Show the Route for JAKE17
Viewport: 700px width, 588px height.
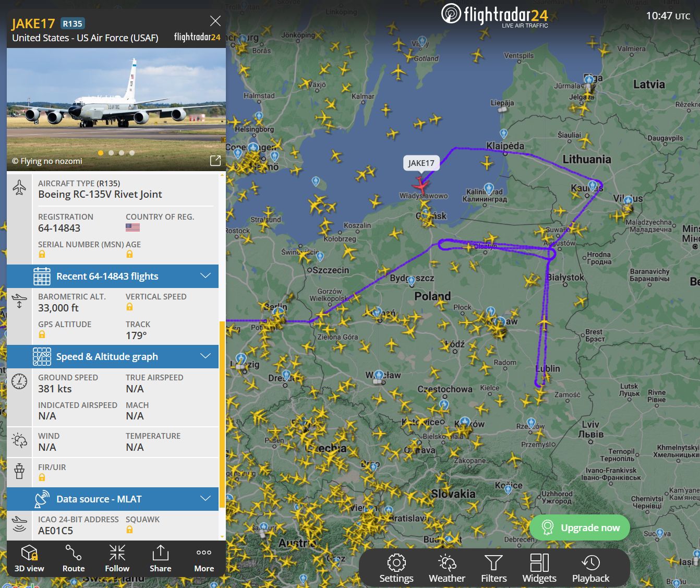(74, 558)
